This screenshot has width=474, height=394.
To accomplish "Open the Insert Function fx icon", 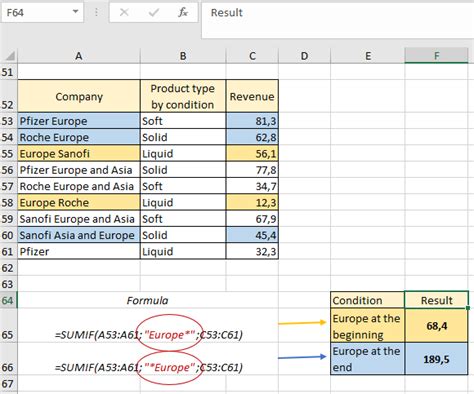I will click(x=183, y=12).
